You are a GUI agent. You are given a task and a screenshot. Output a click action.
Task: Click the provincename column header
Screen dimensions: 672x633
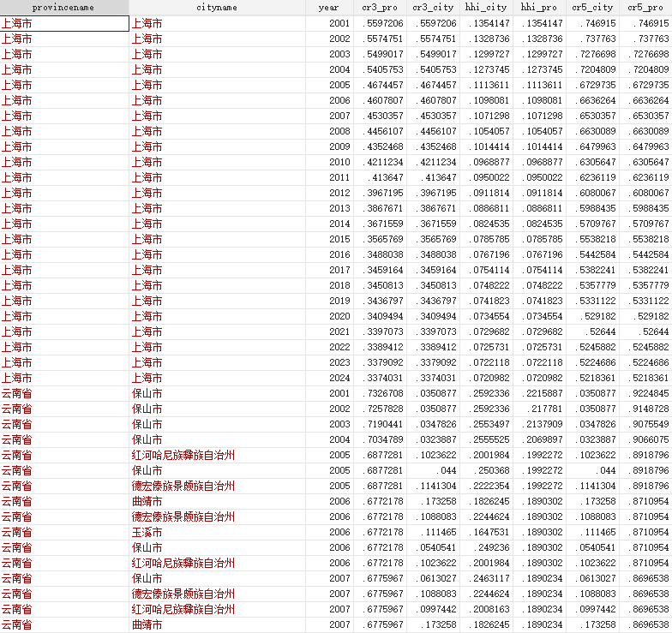[64, 7]
